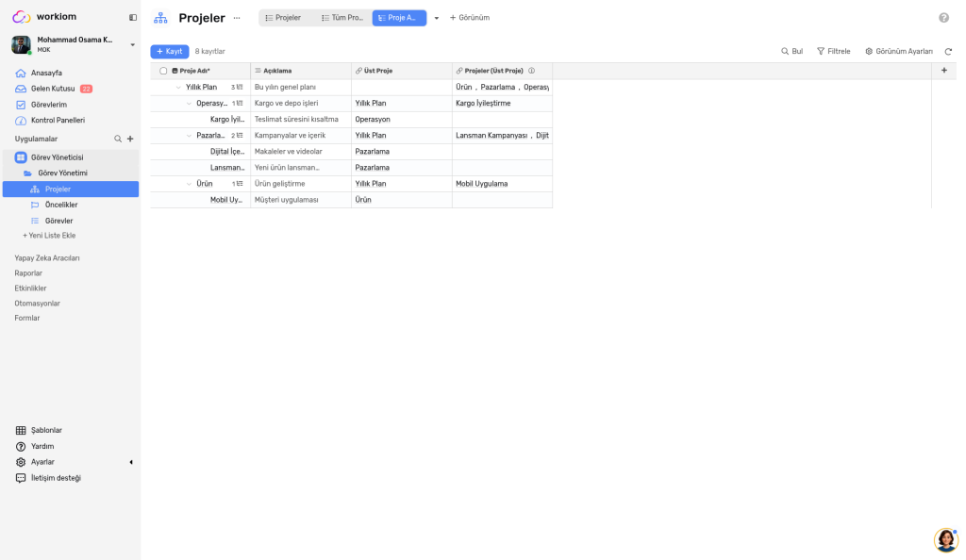966x560 pixels.
Task: Add a new view with Görünüm
Action: click(x=470, y=18)
